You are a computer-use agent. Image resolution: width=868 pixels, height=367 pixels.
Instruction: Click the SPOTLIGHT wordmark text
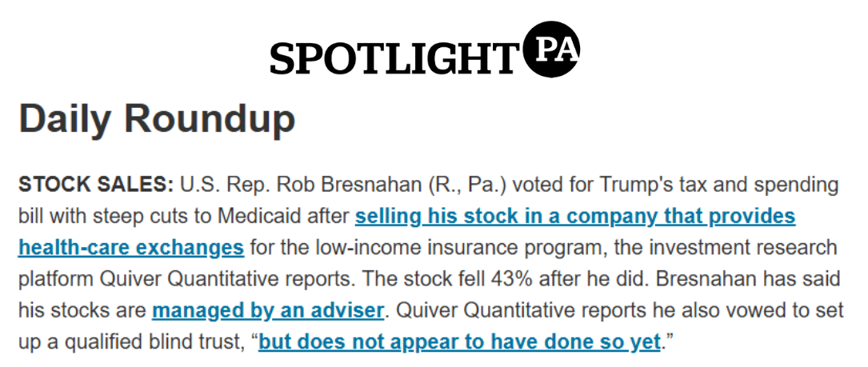click(x=393, y=59)
